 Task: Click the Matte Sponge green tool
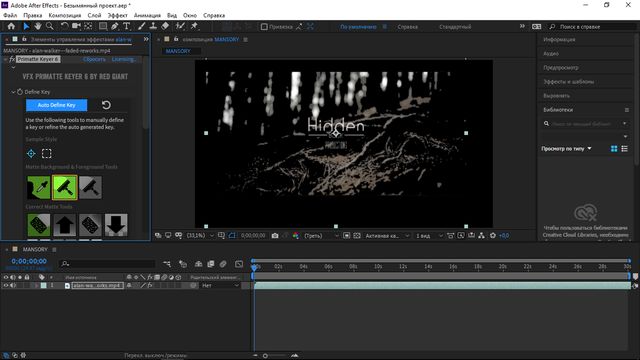click(x=39, y=225)
